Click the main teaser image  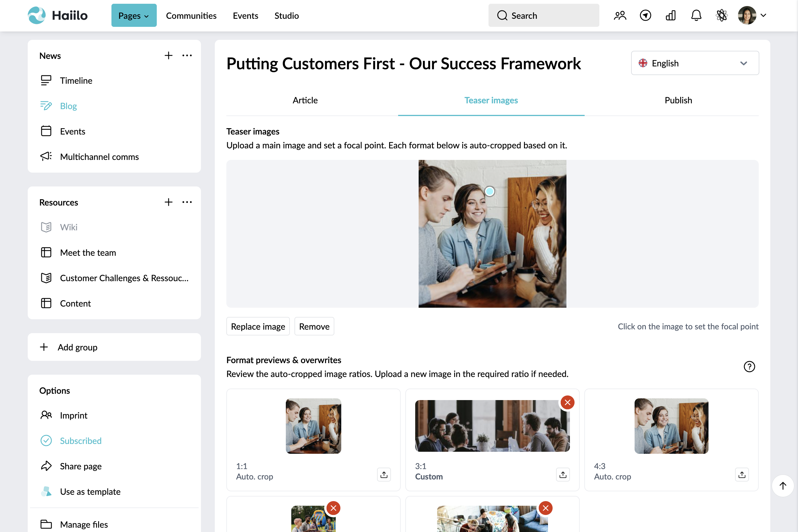pos(492,234)
